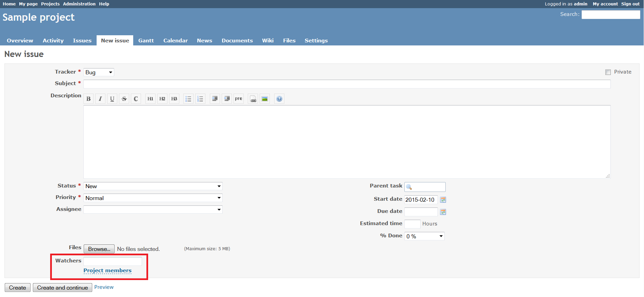Focus the Parent task field
The height and width of the screenshot is (297, 644).
coord(425,187)
